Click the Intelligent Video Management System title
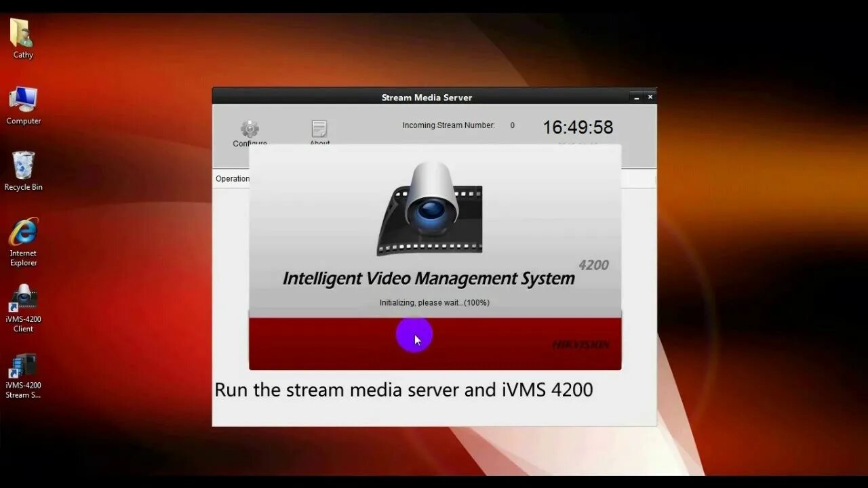Viewport: 868px width, 488px height. [429, 279]
